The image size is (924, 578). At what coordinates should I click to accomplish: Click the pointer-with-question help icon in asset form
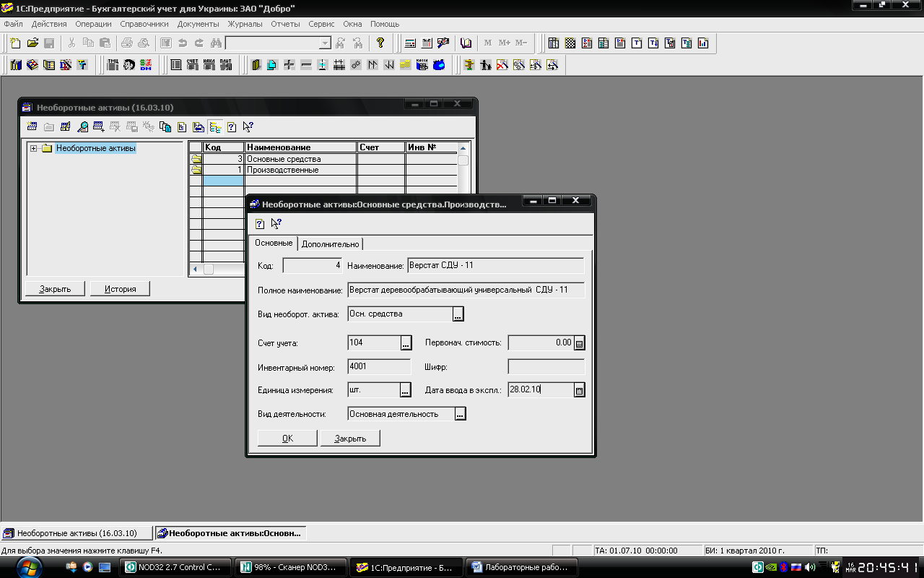pyautogui.click(x=276, y=224)
